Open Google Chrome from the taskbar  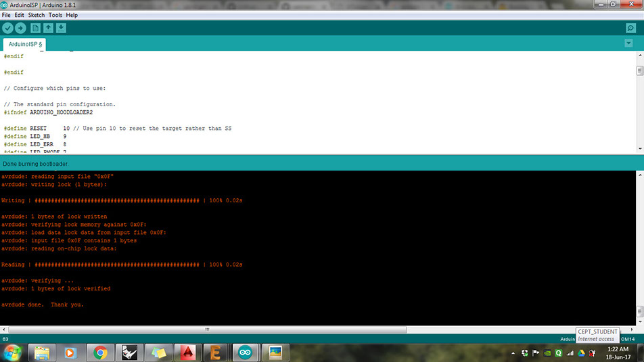tap(100, 353)
